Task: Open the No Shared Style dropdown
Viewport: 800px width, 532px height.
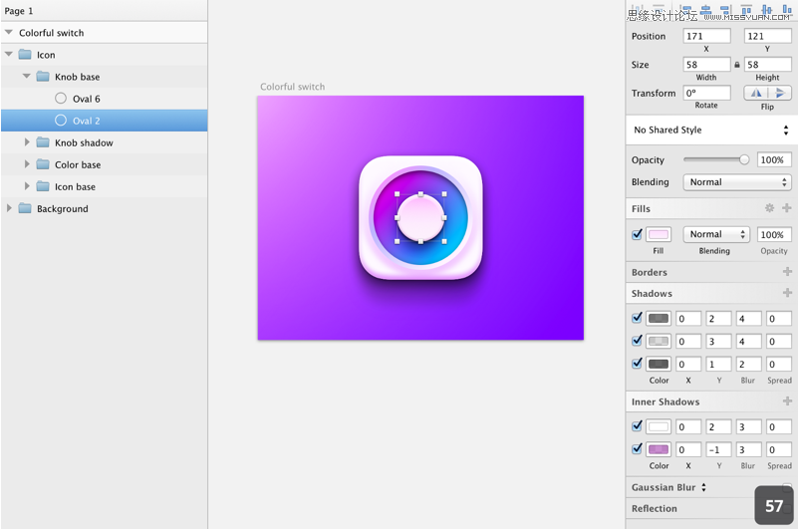Action: point(711,130)
